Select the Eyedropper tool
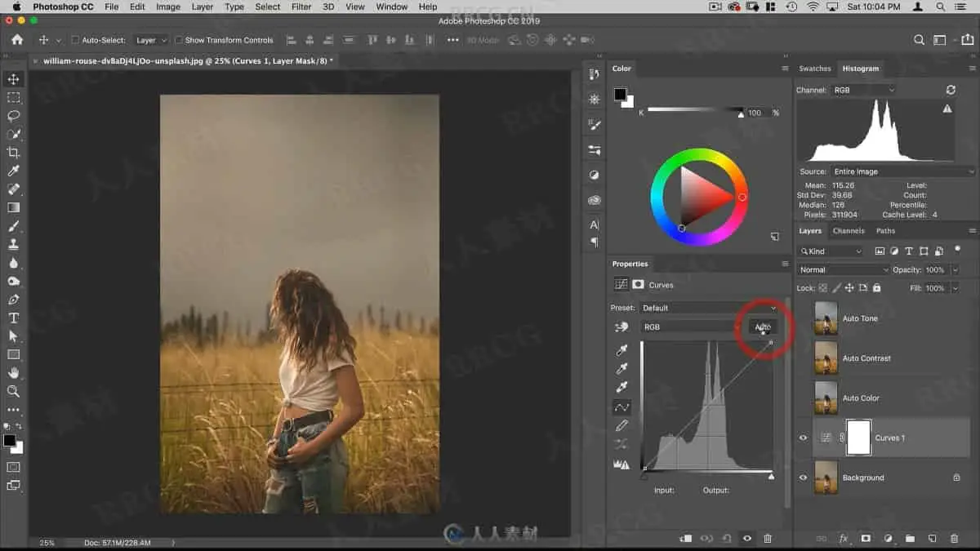 (13, 171)
